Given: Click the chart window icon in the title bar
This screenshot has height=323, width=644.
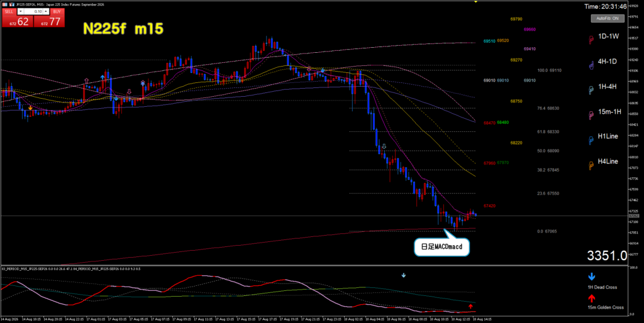Looking at the screenshot, I should point(6,4).
